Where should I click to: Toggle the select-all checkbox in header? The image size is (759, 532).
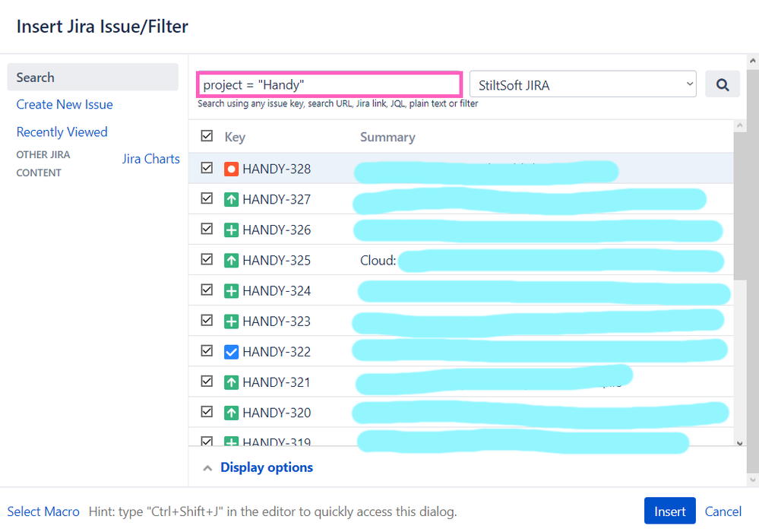207,136
